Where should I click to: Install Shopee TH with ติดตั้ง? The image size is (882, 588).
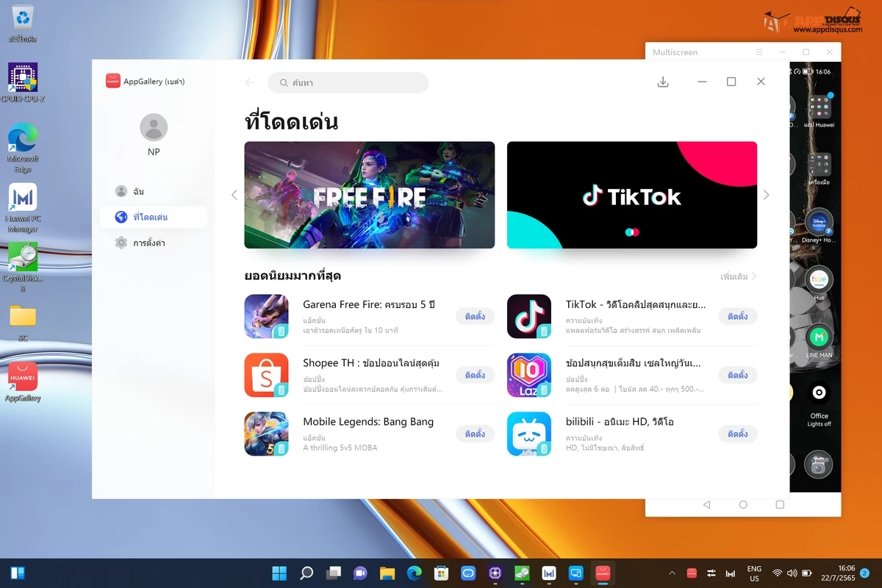tap(475, 375)
